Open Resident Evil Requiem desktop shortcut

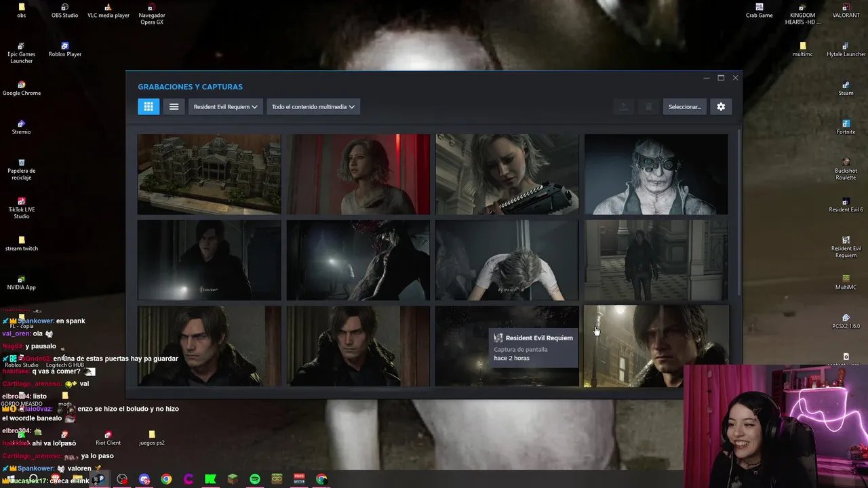click(x=846, y=247)
